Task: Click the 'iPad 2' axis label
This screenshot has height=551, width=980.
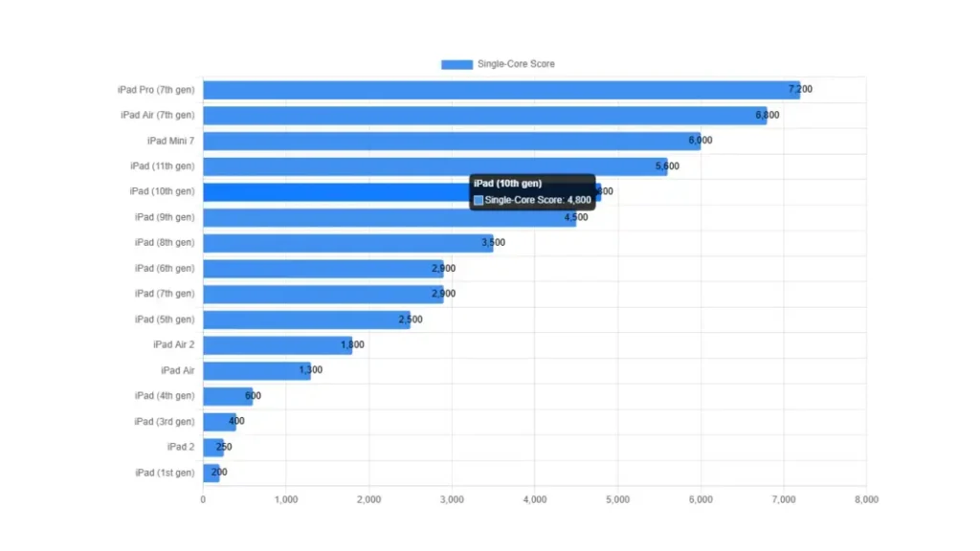Action: tap(181, 447)
